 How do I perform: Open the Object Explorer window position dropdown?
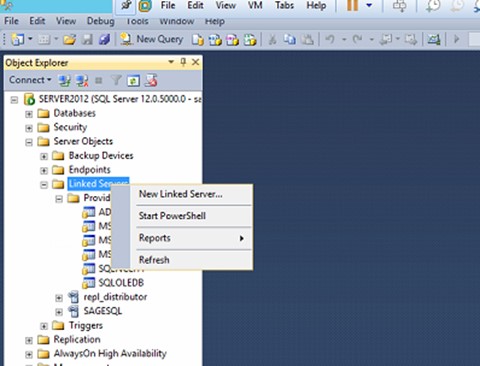pyautogui.click(x=171, y=62)
